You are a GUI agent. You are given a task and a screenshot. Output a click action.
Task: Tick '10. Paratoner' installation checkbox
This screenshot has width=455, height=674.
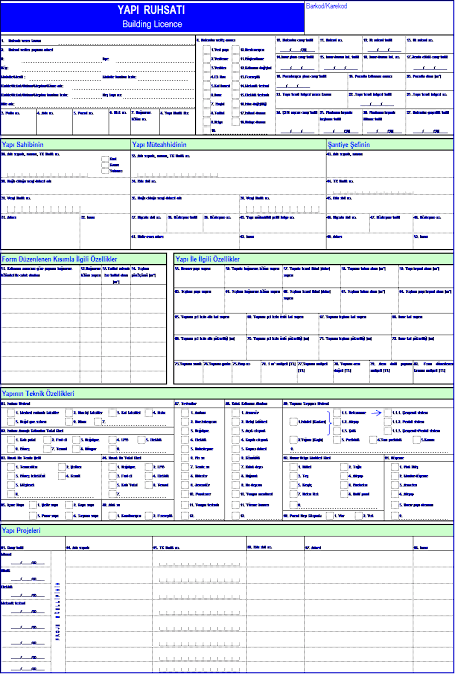click(x=185, y=494)
